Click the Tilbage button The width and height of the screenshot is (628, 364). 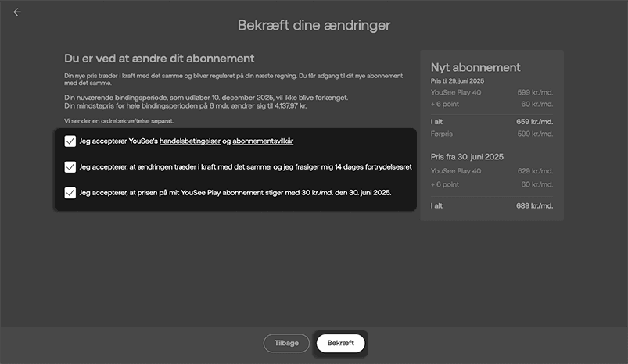[x=286, y=343]
